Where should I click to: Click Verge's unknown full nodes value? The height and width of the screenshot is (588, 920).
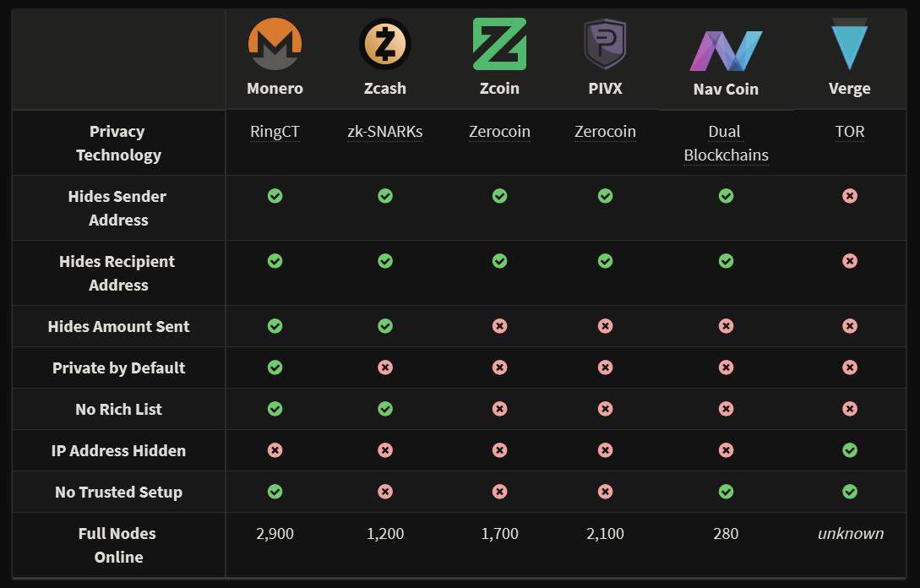point(850,533)
